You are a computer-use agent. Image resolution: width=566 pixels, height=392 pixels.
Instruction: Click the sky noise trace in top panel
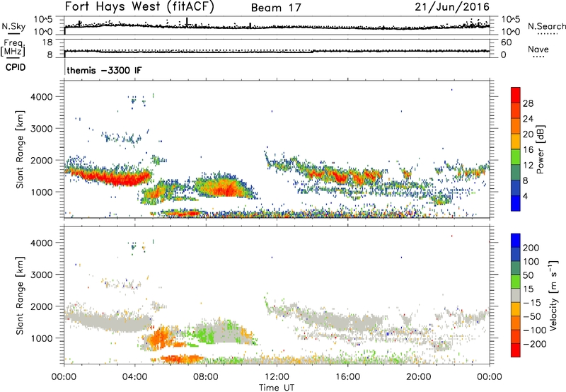coord(277,26)
